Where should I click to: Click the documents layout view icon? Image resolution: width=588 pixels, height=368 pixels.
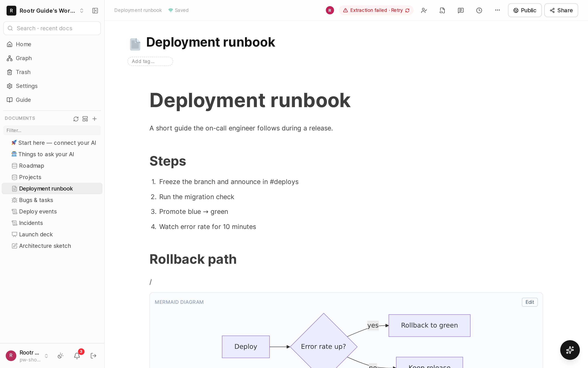click(85, 119)
